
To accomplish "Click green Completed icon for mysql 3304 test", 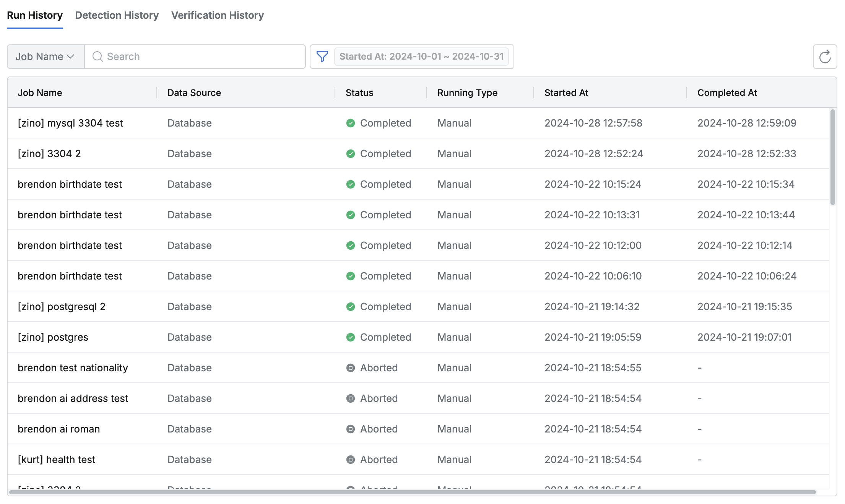I will pyautogui.click(x=350, y=123).
